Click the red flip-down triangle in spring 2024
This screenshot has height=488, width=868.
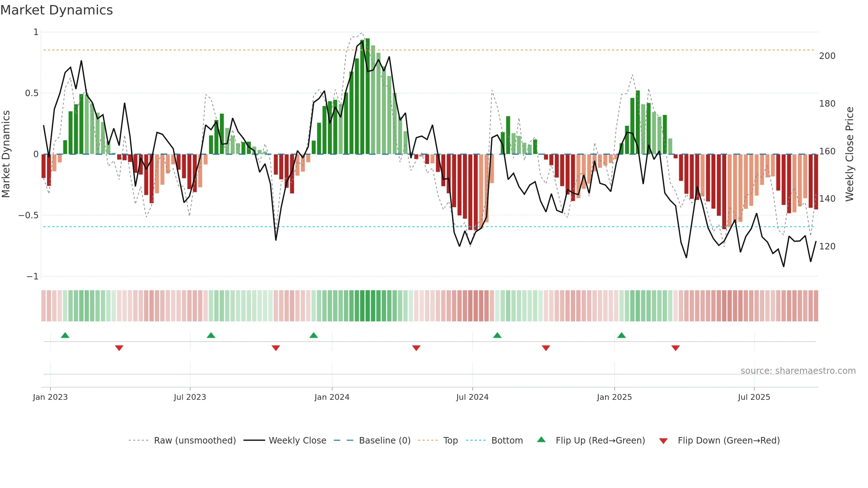point(416,348)
